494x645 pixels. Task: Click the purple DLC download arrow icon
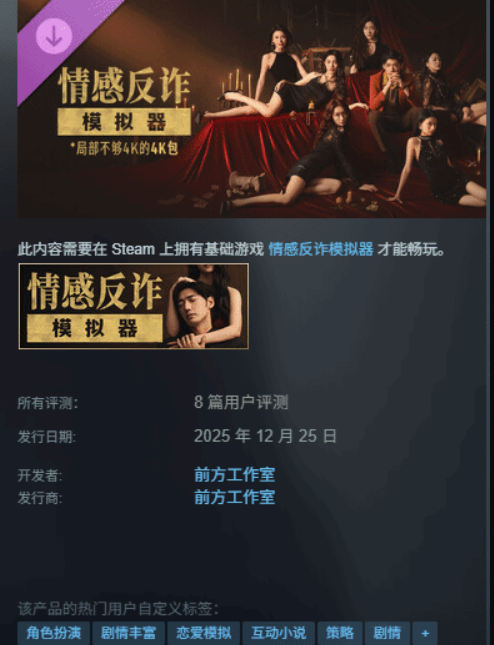pos(54,36)
